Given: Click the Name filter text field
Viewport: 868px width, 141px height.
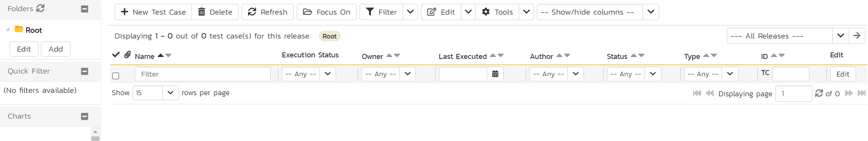Looking at the screenshot, I should pyautogui.click(x=203, y=74).
